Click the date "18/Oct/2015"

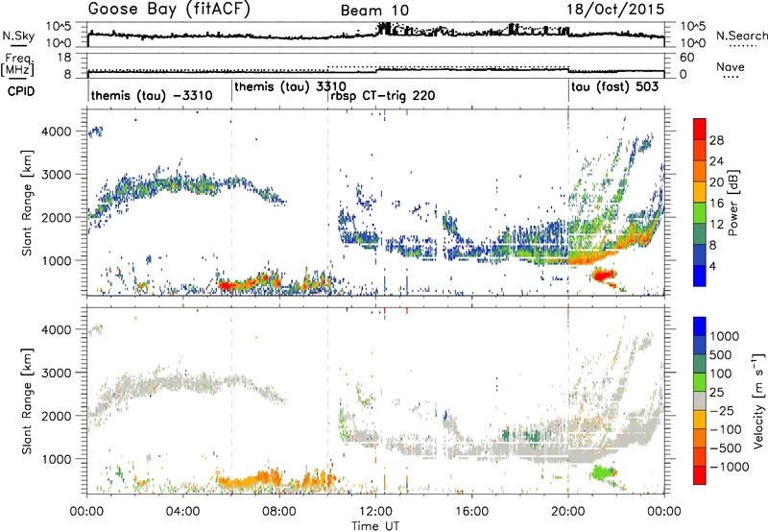coord(615,9)
